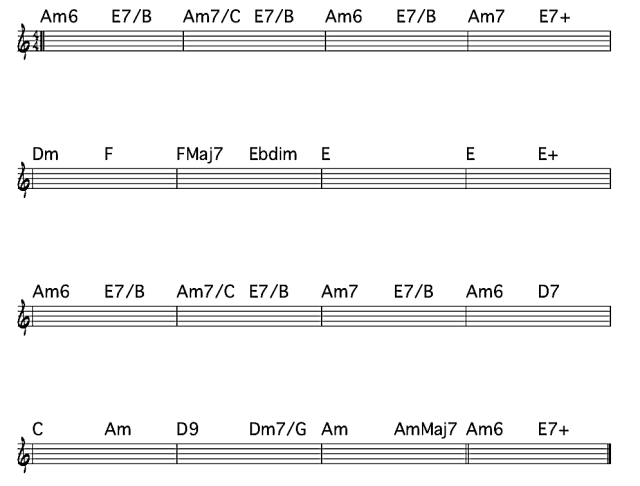
Task: Click the E+ chord ending the second line
Action: click(548, 155)
